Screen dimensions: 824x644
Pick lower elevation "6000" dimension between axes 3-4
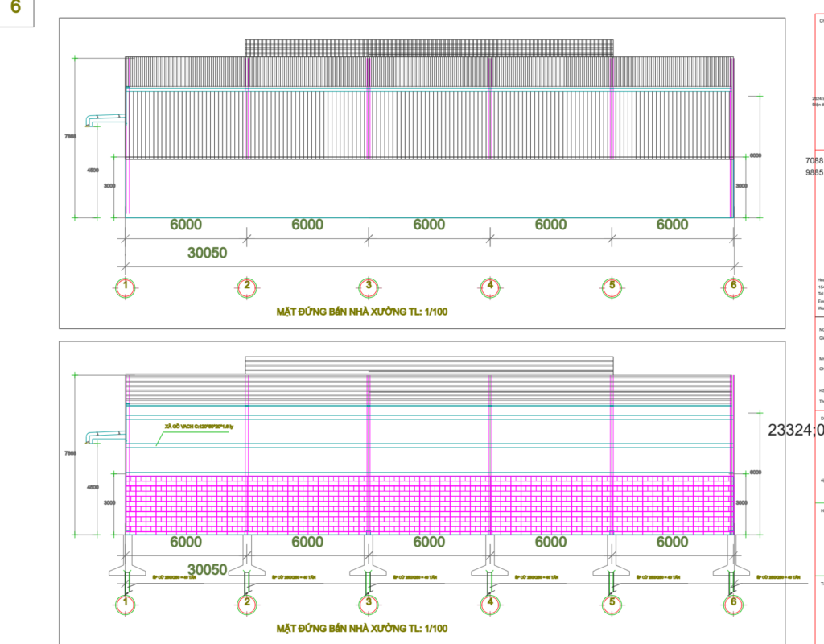pyautogui.click(x=430, y=542)
